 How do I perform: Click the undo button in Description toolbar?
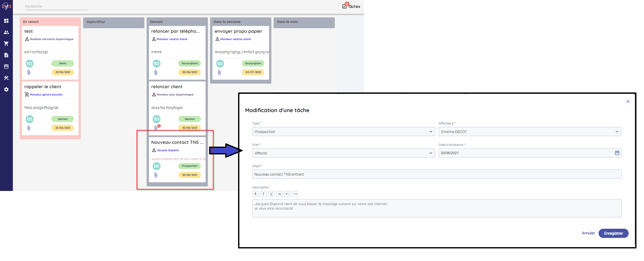[287, 194]
